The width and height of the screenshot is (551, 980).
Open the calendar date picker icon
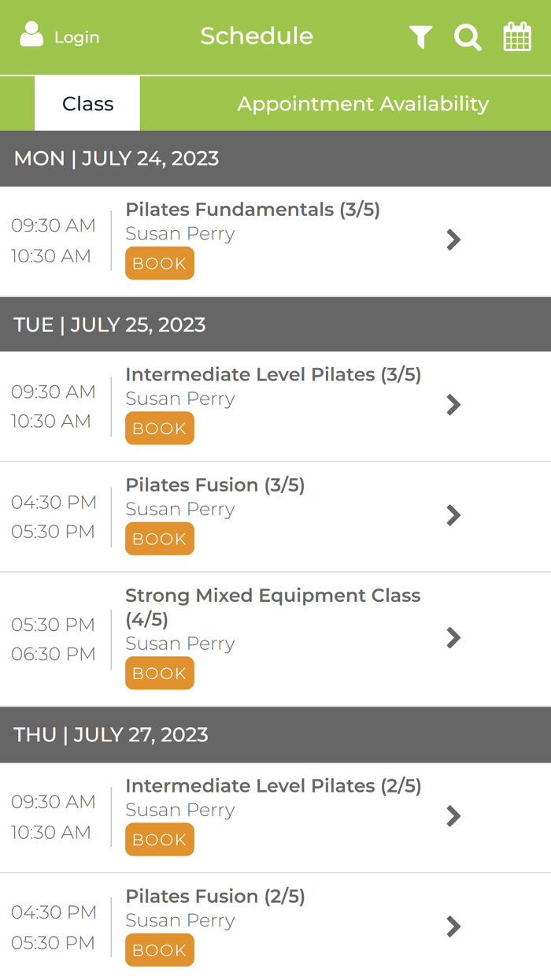pyautogui.click(x=517, y=36)
